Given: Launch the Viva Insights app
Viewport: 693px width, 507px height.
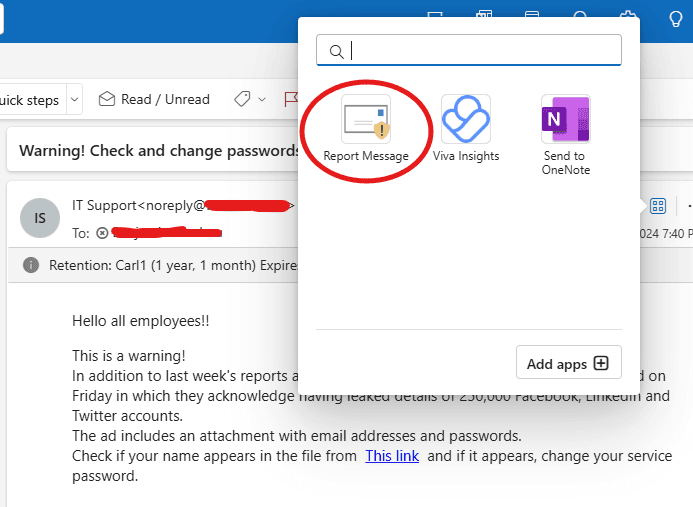Looking at the screenshot, I should [x=465, y=128].
